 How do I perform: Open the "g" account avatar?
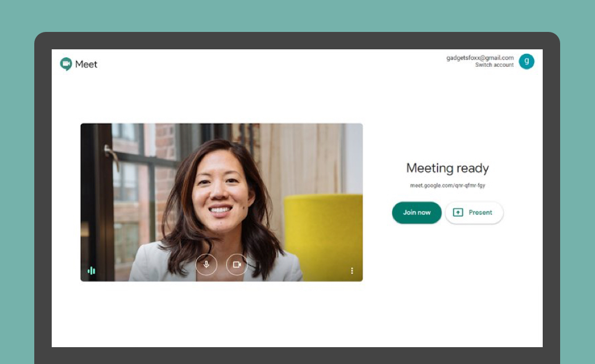(526, 62)
